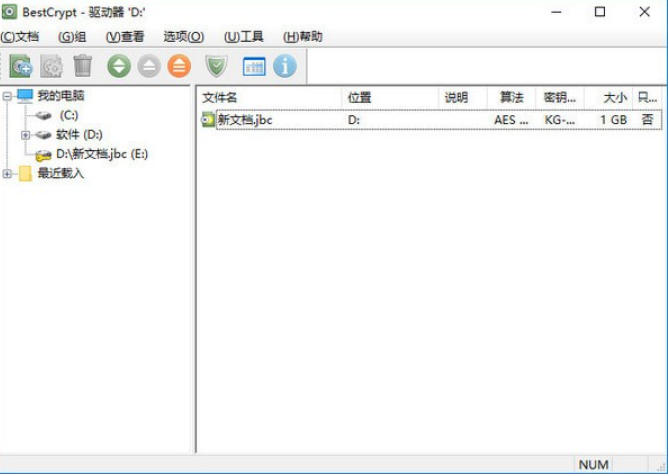Click the 我的电脑 computer icon in tree

(25, 96)
